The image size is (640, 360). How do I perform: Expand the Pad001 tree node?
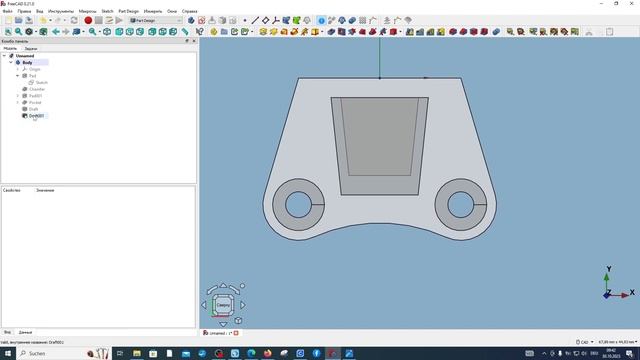coord(18,96)
